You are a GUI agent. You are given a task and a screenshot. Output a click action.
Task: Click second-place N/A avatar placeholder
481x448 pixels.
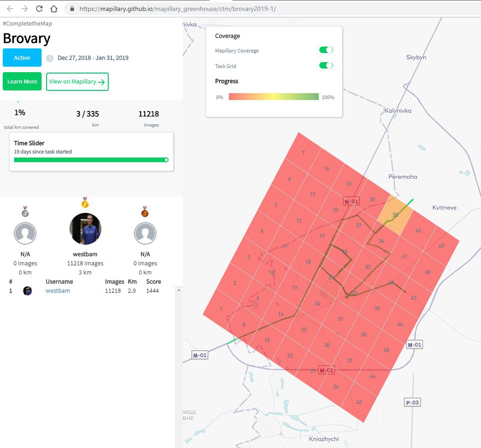coord(25,233)
